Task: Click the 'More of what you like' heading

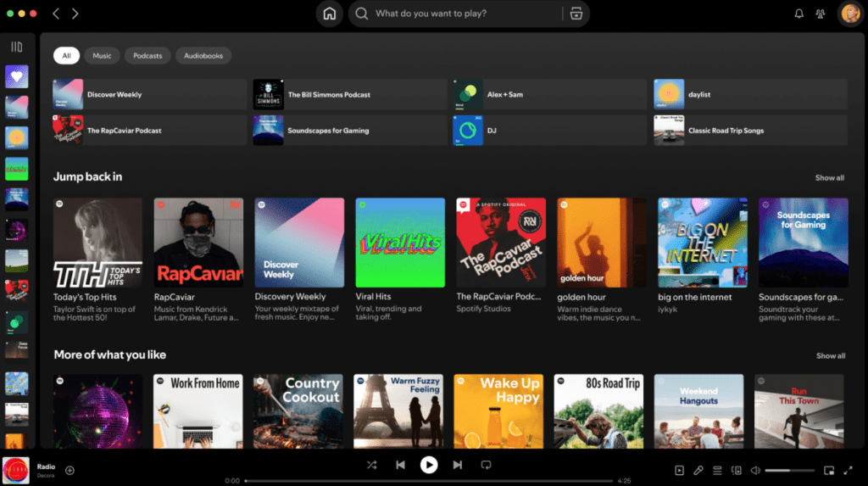Action: [x=109, y=355]
